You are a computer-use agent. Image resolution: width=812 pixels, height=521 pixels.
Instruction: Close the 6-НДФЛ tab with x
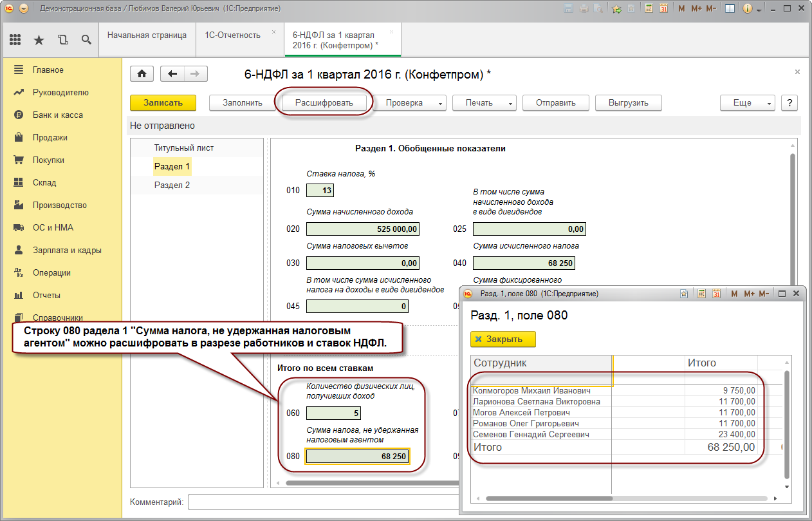click(392, 32)
